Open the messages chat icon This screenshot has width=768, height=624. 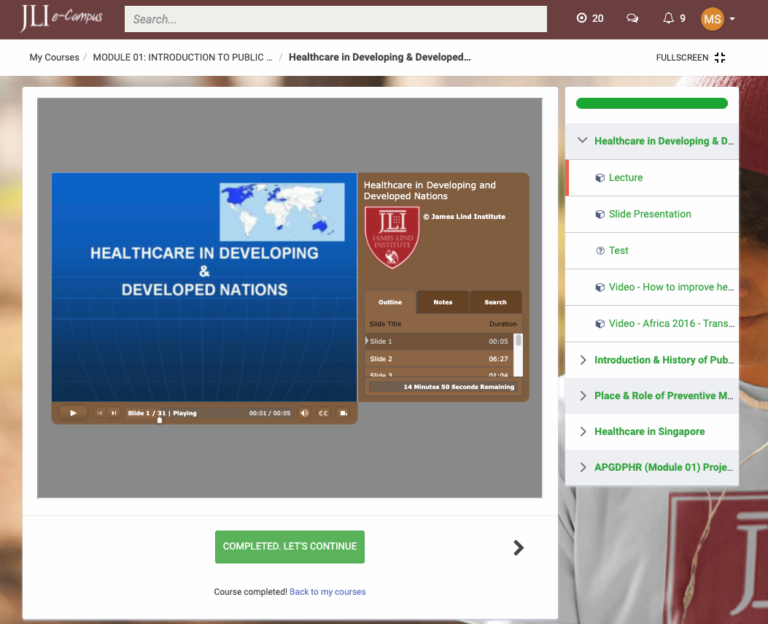(632, 19)
